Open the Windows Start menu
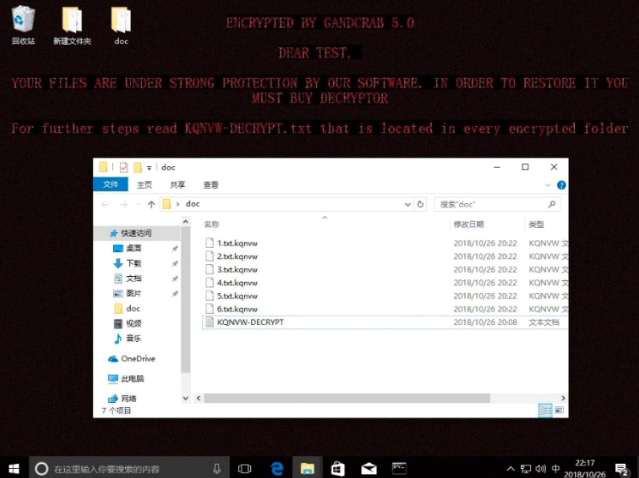This screenshot has width=639, height=478. point(14,468)
